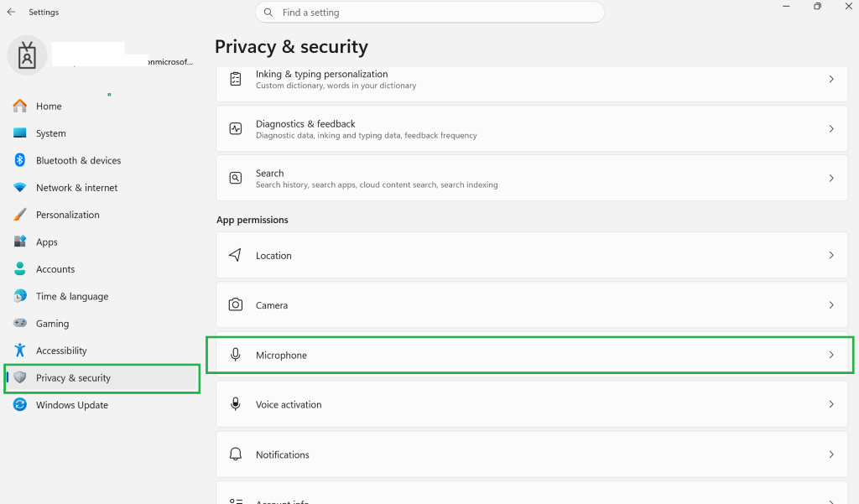
Task: Click the Personalization paintbrush icon
Action: [20, 214]
